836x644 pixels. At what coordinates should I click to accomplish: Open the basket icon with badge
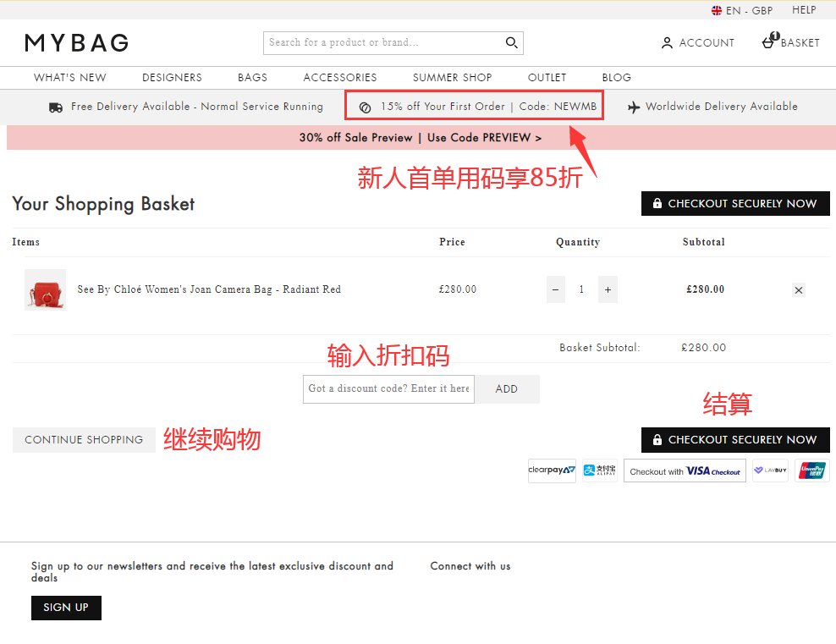(770, 41)
